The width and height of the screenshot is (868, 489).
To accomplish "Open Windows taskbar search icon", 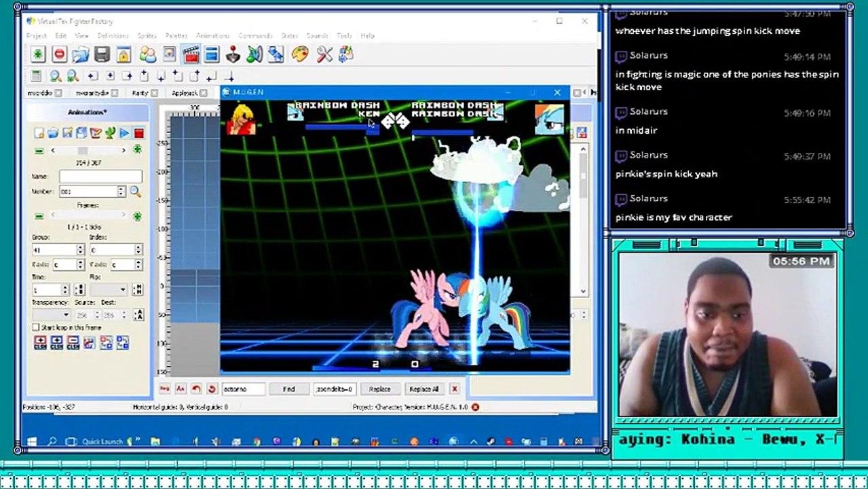I will 52,441.
